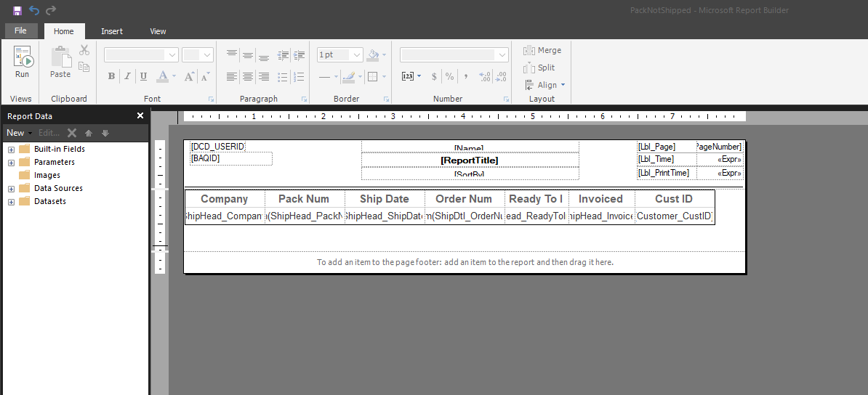
Task: Align text right
Action: point(264,76)
